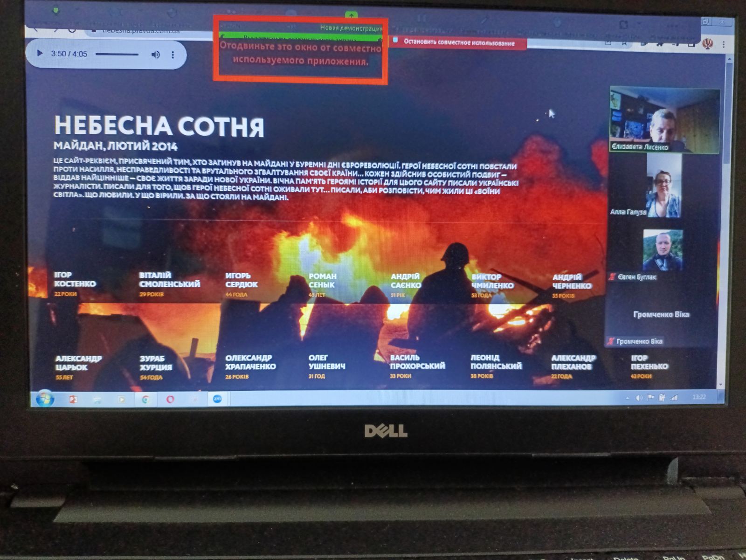The width and height of the screenshot is (746, 560).
Task: Select Єлизавета Лисенко's video thumbnail
Action: 664,120
